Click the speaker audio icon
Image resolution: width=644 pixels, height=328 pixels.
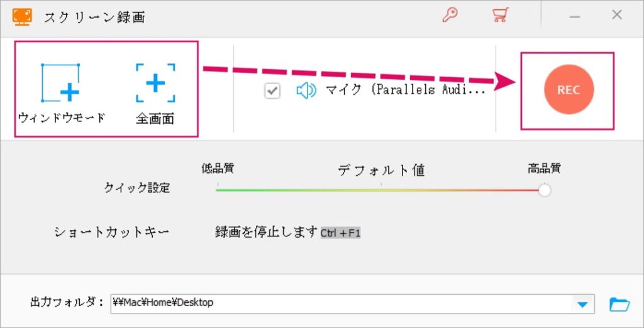tap(306, 90)
